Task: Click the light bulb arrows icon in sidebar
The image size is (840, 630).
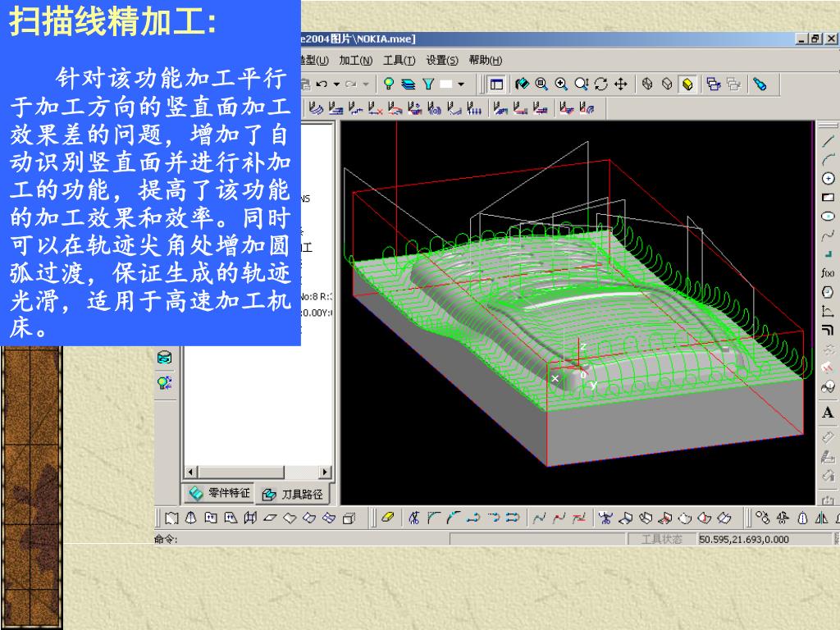Action: [164, 382]
